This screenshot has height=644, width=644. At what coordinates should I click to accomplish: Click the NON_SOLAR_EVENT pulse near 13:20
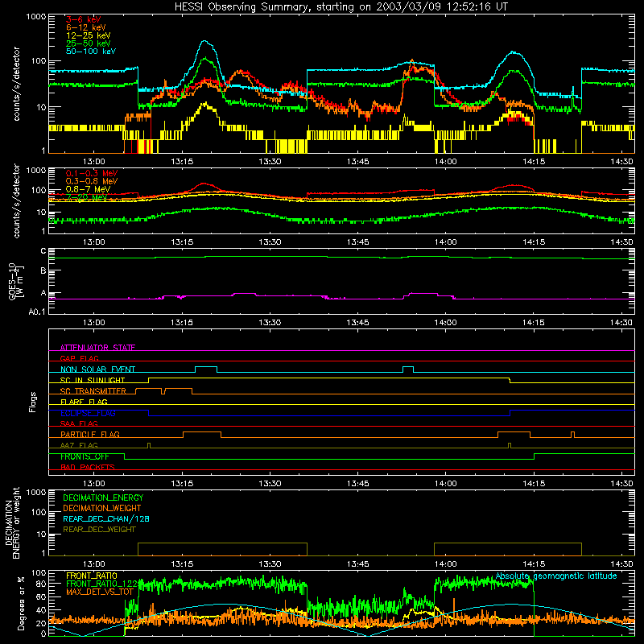click(206, 369)
